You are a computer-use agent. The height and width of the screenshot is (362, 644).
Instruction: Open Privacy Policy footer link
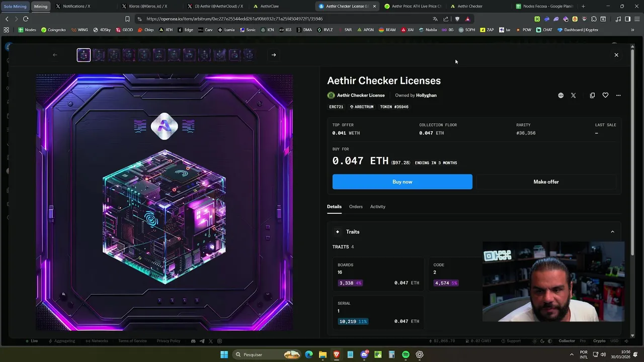point(168,341)
